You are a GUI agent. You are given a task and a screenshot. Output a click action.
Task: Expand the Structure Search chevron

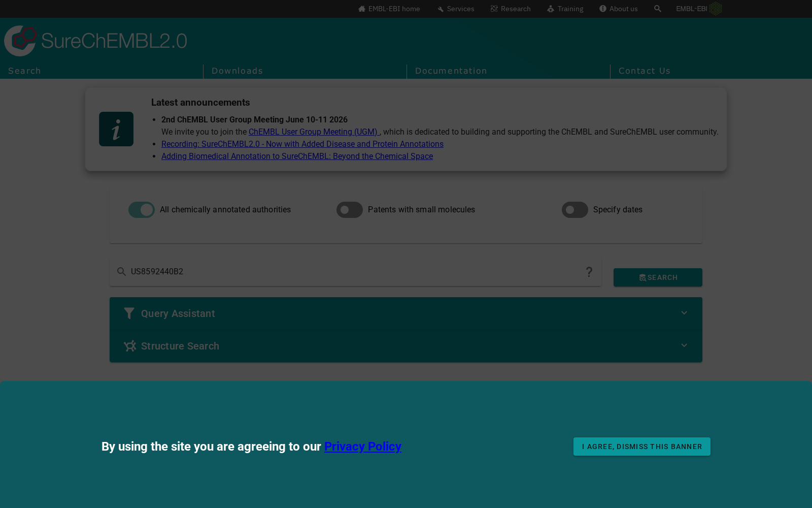tap(684, 345)
